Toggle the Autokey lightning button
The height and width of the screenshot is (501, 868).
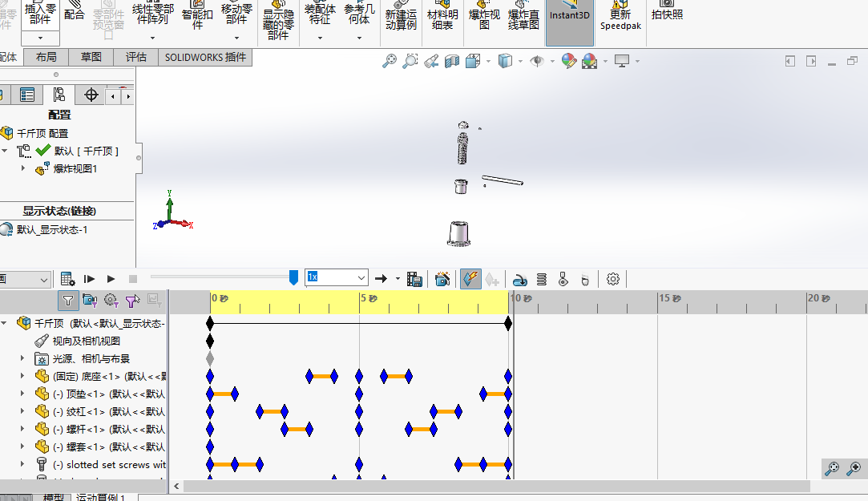(470, 279)
